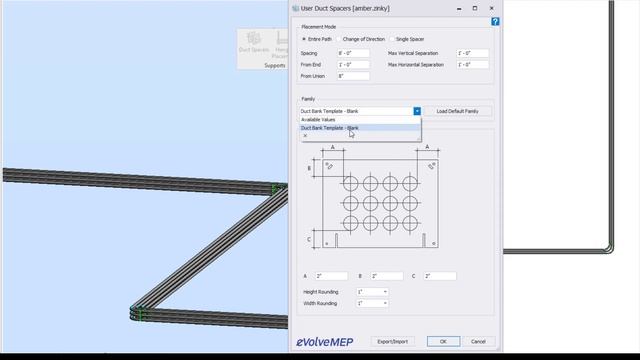This screenshot has height=360, width=640.
Task: Maximize the User Duct Spacers dialog
Action: [x=475, y=8]
